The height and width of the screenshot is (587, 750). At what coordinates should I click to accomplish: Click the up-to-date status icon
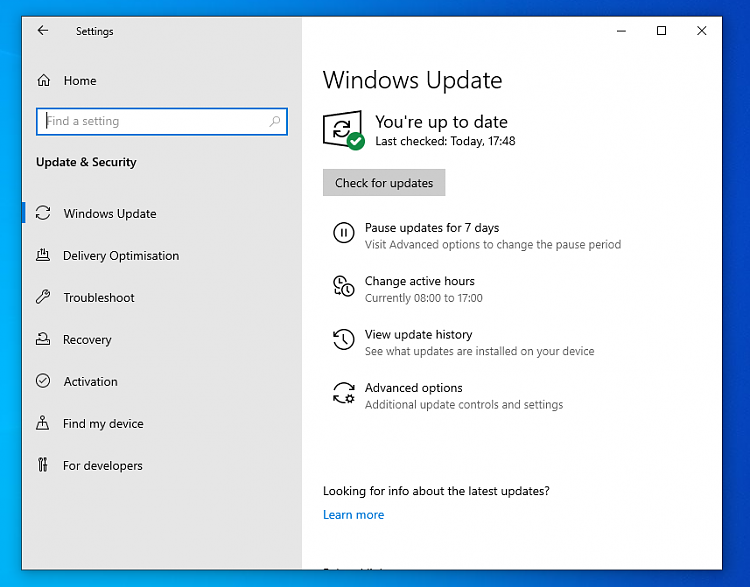[343, 130]
